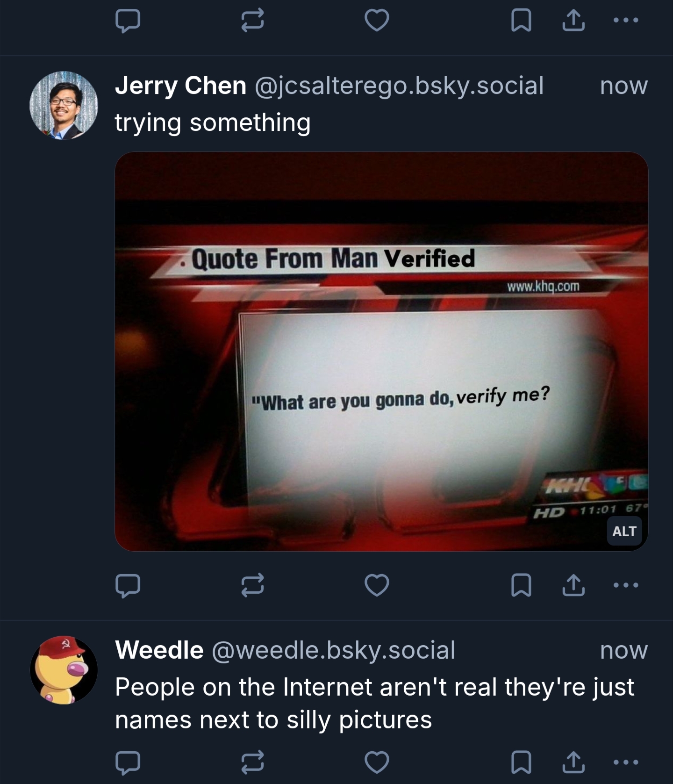Like Jerry Chen's post
Viewport: 673px width, 784px height.
[377, 585]
